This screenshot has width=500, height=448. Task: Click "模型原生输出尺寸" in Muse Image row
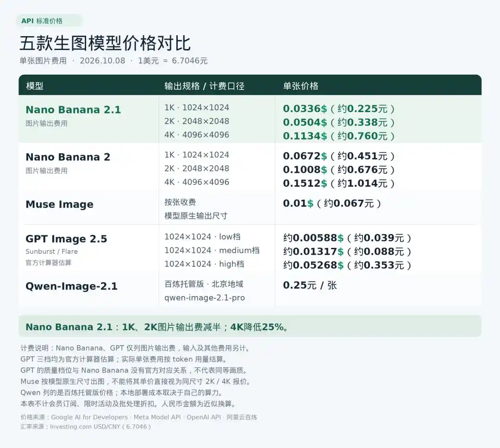pos(196,216)
